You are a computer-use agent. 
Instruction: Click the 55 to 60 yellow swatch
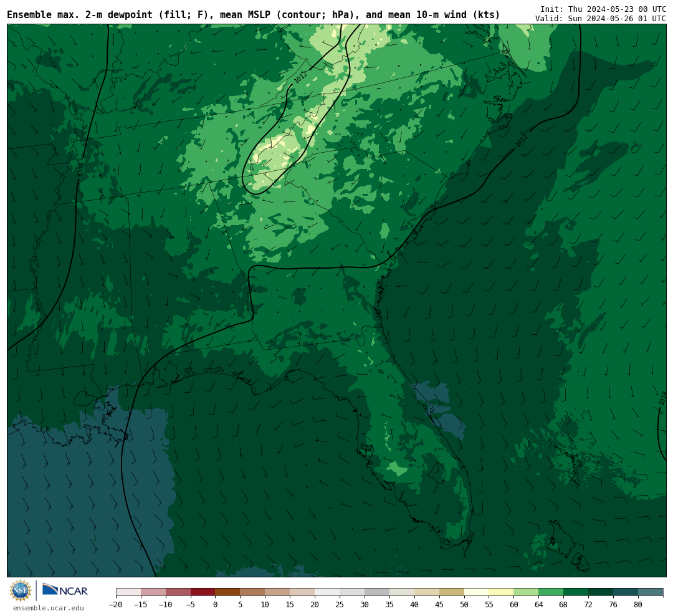pyautogui.click(x=502, y=592)
